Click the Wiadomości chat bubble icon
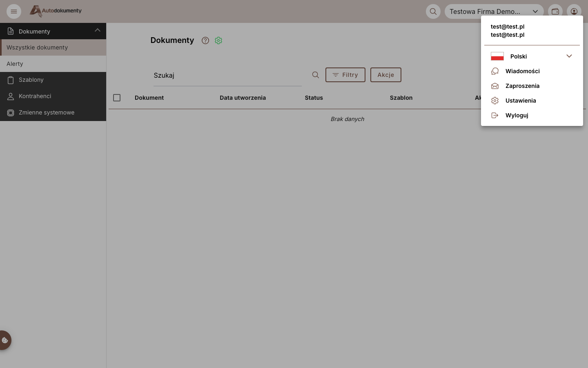The width and height of the screenshot is (588, 368). [x=495, y=71]
